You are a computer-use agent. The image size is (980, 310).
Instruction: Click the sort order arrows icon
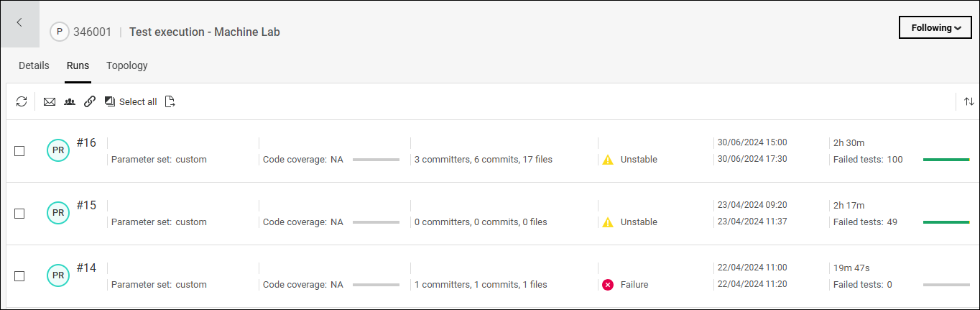[969, 102]
